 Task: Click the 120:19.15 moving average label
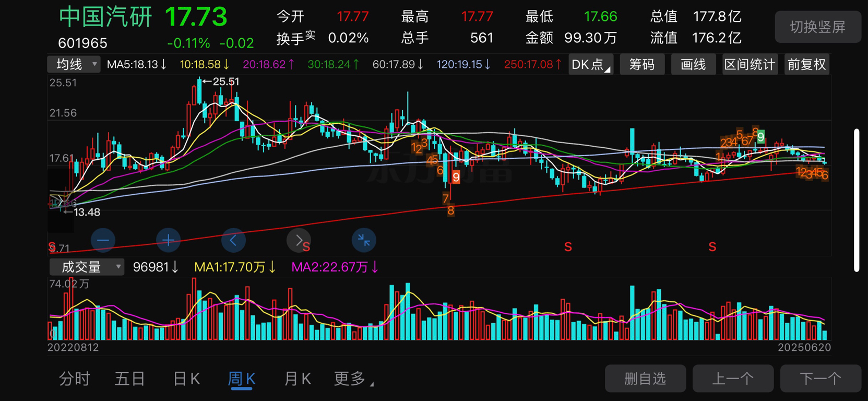(x=463, y=64)
